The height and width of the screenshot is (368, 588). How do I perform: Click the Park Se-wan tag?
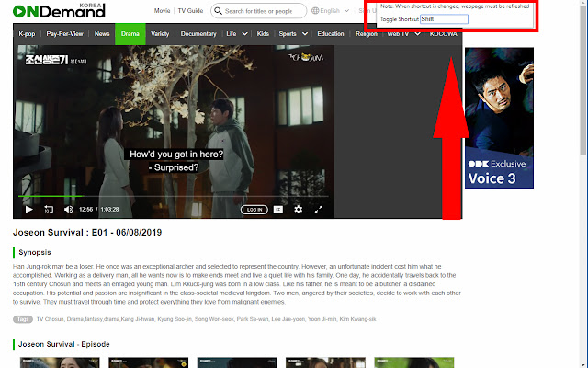[x=253, y=319]
